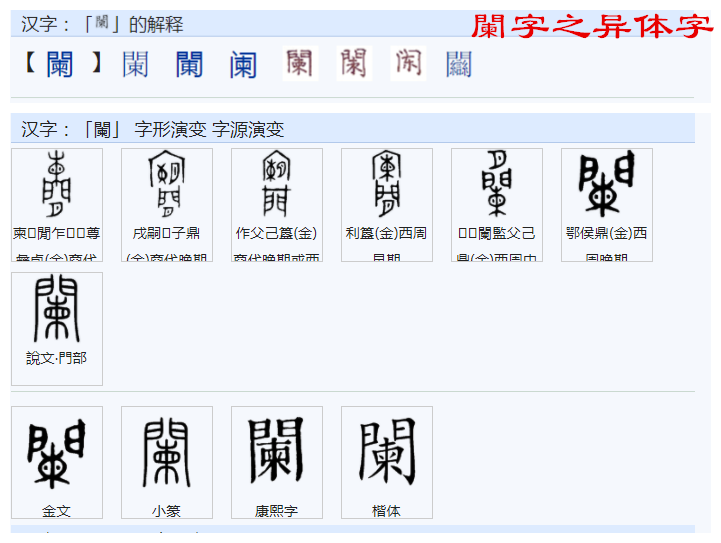Image resolution: width=721 pixels, height=543 pixels.
Task: Select the last light-blue variant glyph
Action: tap(459, 64)
